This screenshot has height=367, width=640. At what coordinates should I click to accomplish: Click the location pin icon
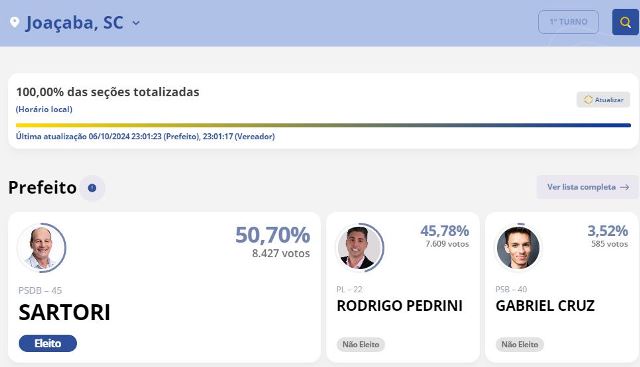15,22
